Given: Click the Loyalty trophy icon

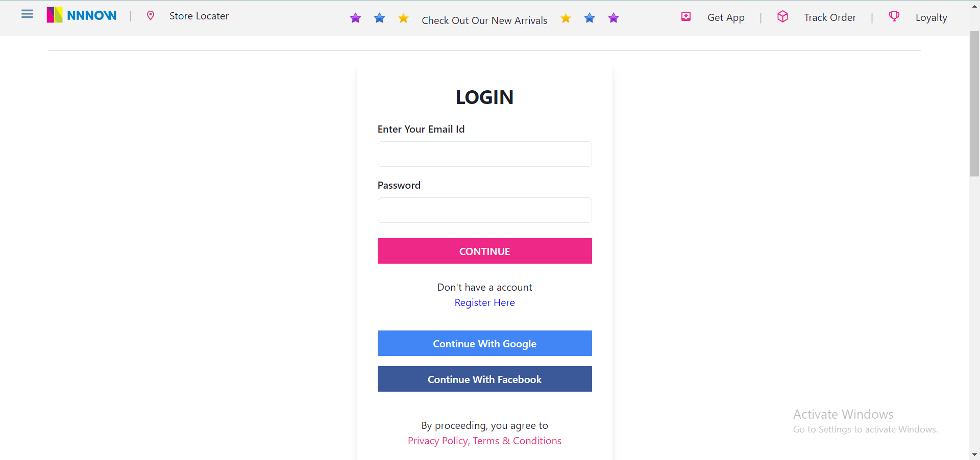Looking at the screenshot, I should (894, 16).
